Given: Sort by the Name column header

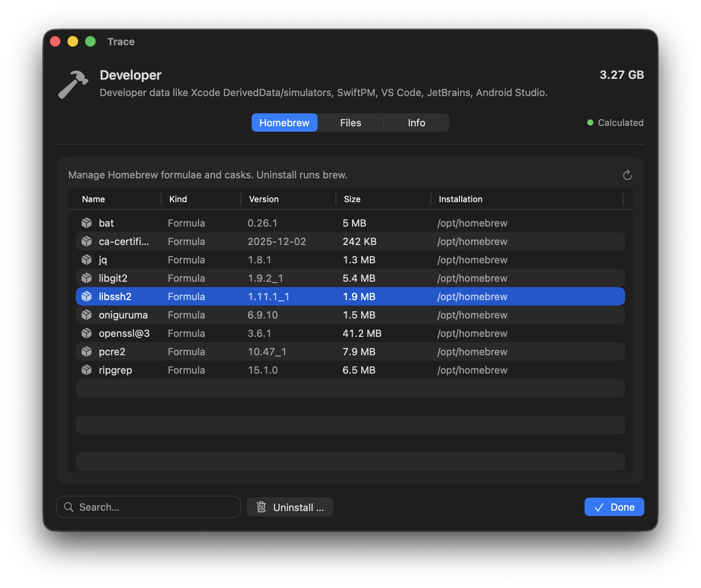Looking at the screenshot, I should (x=93, y=199).
